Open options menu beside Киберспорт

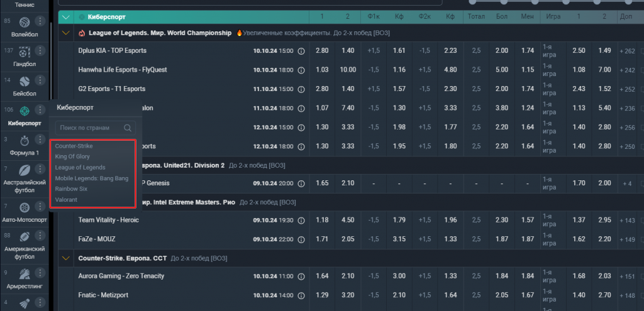pos(40,109)
